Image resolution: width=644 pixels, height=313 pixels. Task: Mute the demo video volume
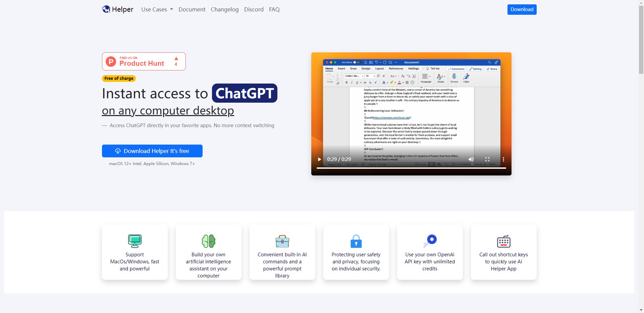pyautogui.click(x=471, y=159)
